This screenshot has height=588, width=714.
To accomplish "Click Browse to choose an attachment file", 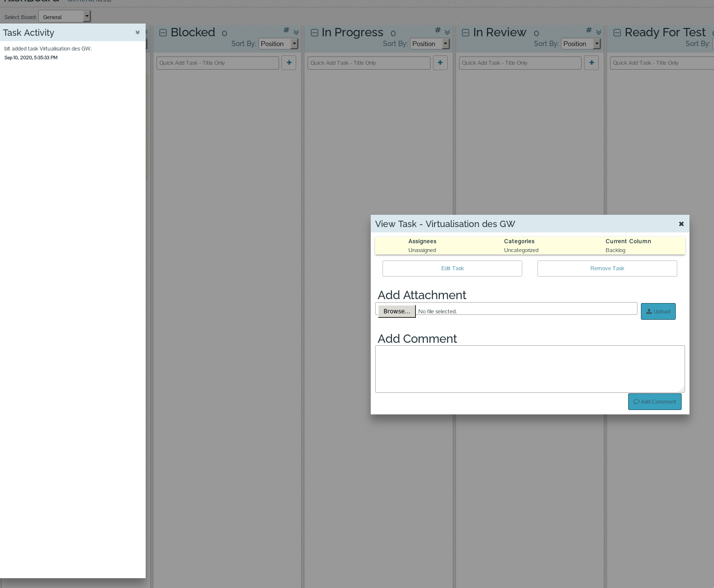I will [x=396, y=311].
